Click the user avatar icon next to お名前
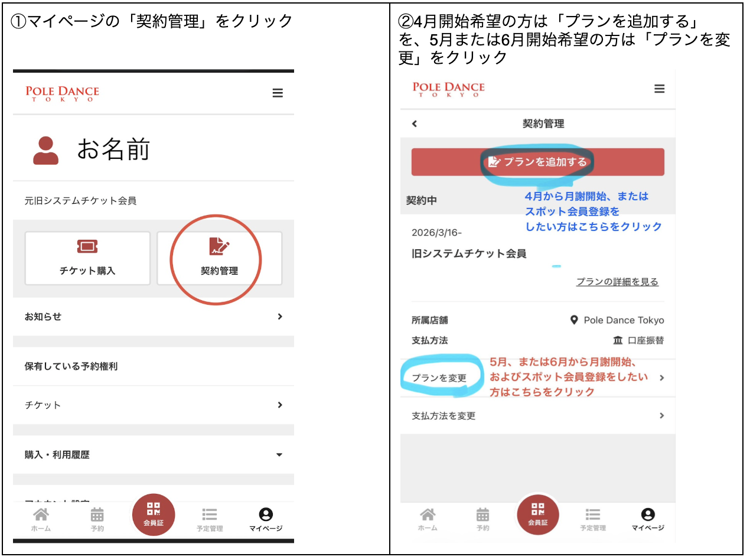Screen dimensions: 750x560 [x=45, y=151]
